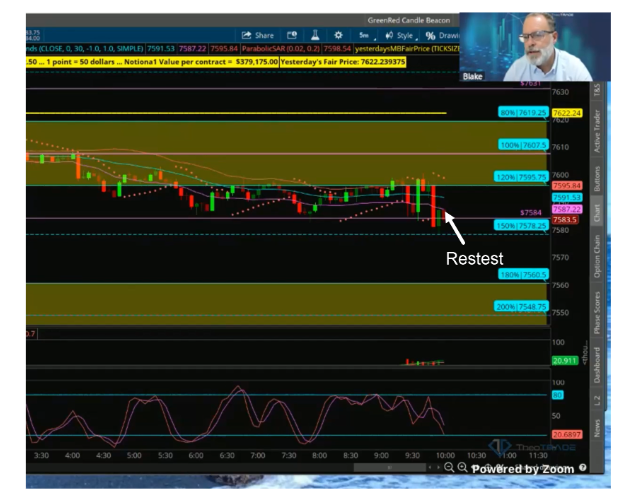Click Blake's Zoom video thumbnail
Image resolution: width=623 pixels, height=500 pixels.
coord(535,47)
